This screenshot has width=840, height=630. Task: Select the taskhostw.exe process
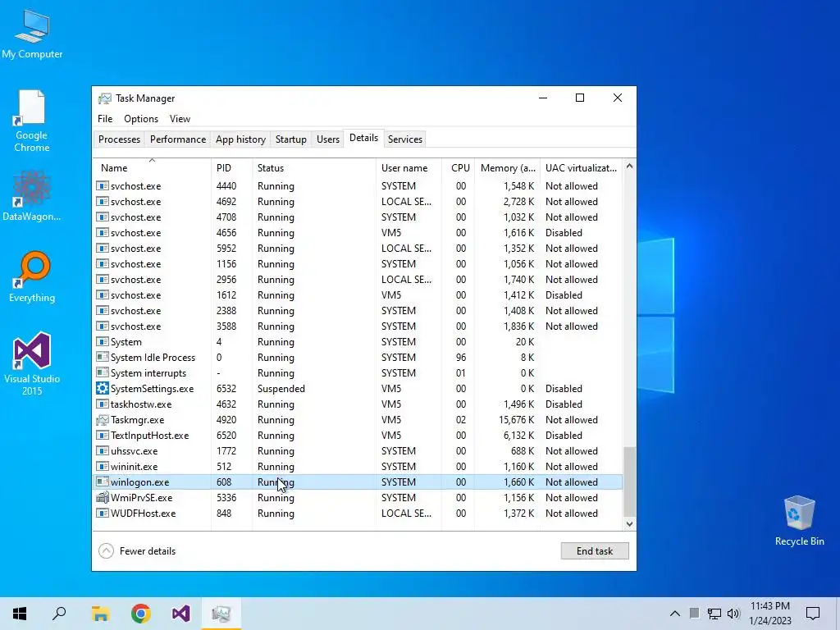[358, 404]
